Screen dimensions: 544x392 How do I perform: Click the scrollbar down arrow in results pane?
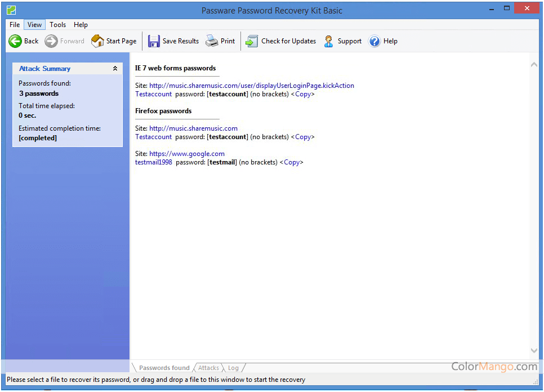pyautogui.click(x=534, y=351)
